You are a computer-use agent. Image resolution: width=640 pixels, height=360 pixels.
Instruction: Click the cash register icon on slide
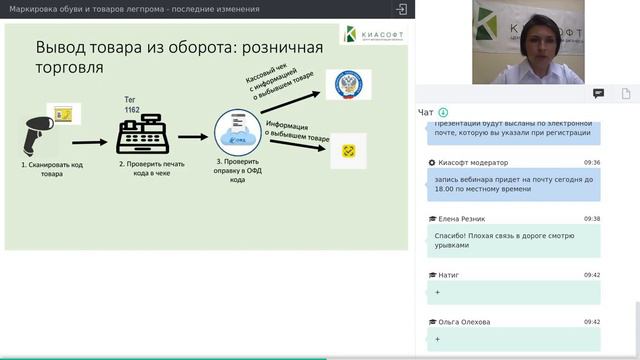coord(142,134)
